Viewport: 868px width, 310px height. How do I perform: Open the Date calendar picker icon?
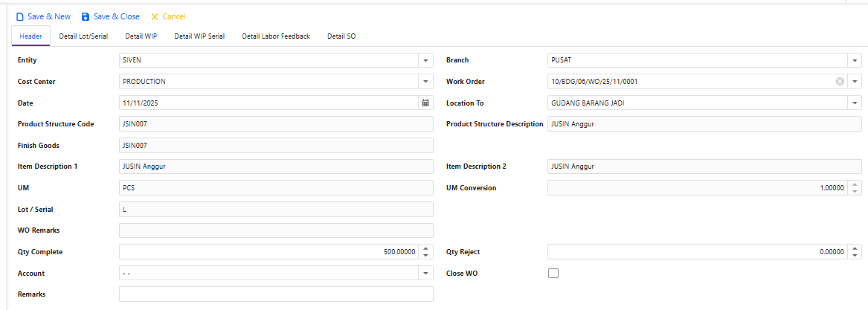pyautogui.click(x=425, y=103)
